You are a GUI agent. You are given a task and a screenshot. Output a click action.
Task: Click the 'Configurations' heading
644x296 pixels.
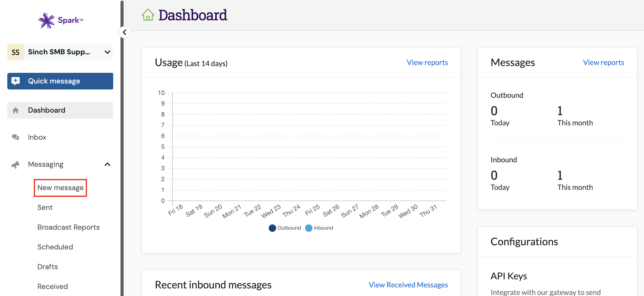pyautogui.click(x=524, y=242)
